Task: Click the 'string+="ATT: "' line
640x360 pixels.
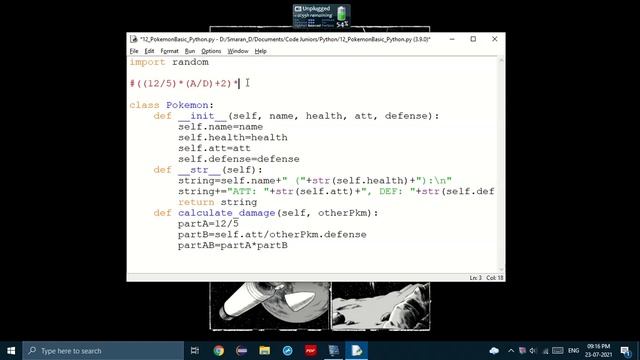Action: point(336,191)
